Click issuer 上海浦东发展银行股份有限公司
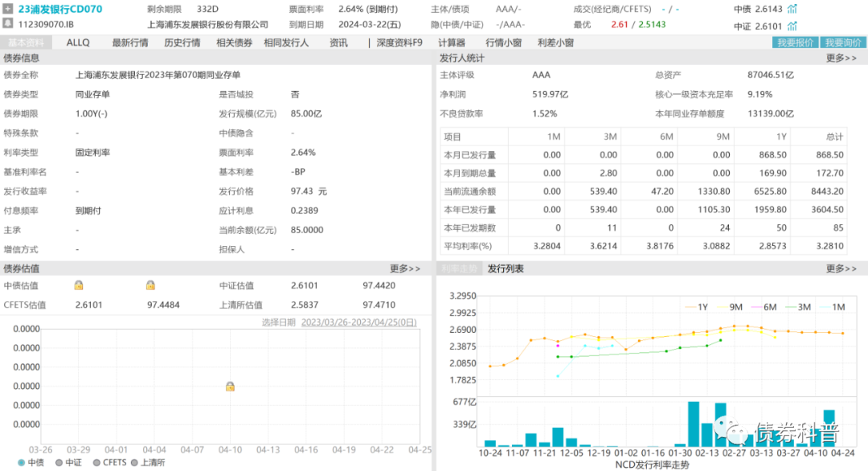Screen dimensions: 868x471 207,24
